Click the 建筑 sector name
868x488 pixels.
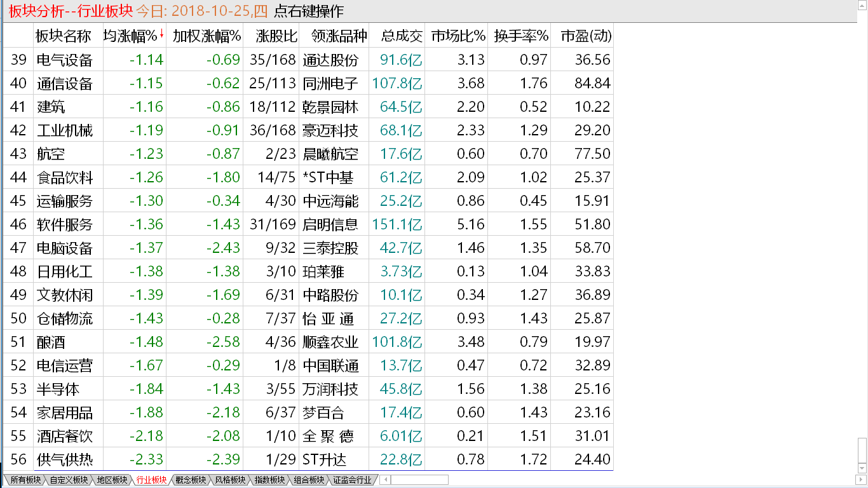click(51, 107)
